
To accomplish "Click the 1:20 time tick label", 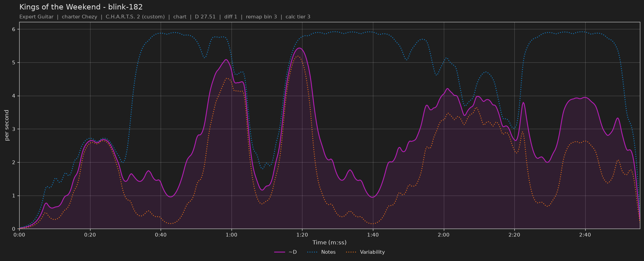I will (x=302, y=235).
